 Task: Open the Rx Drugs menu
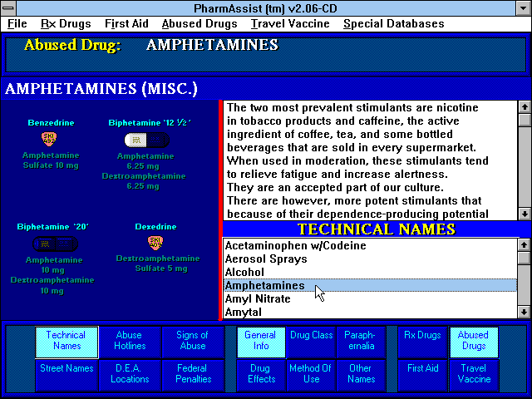click(x=66, y=24)
